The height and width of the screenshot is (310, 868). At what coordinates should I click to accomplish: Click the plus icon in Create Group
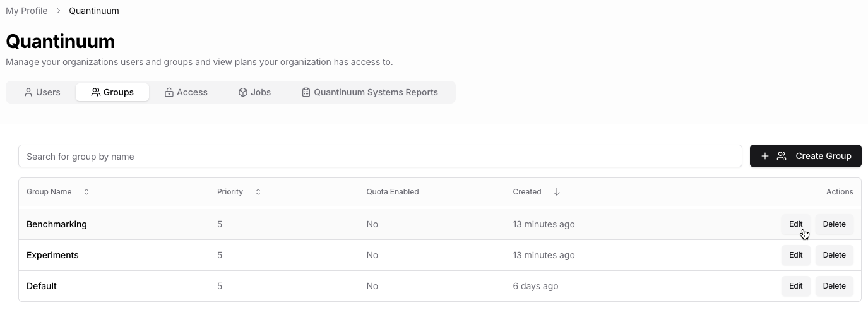(x=764, y=156)
